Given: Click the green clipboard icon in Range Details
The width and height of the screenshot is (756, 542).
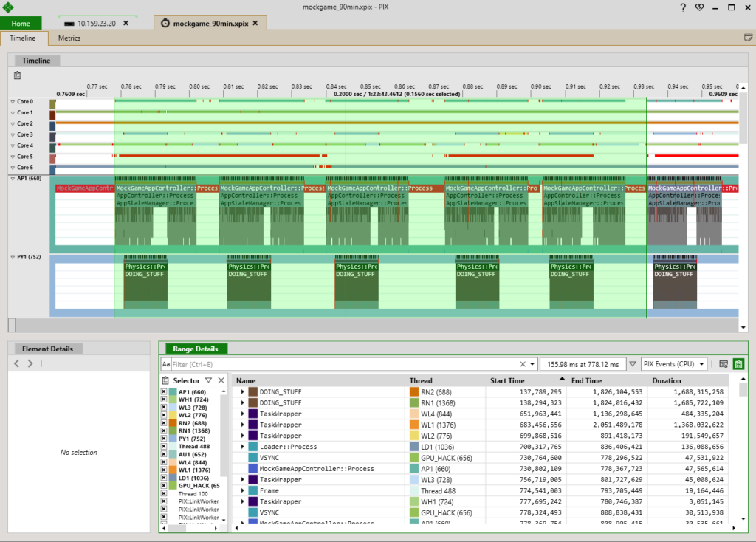Looking at the screenshot, I should (x=738, y=364).
